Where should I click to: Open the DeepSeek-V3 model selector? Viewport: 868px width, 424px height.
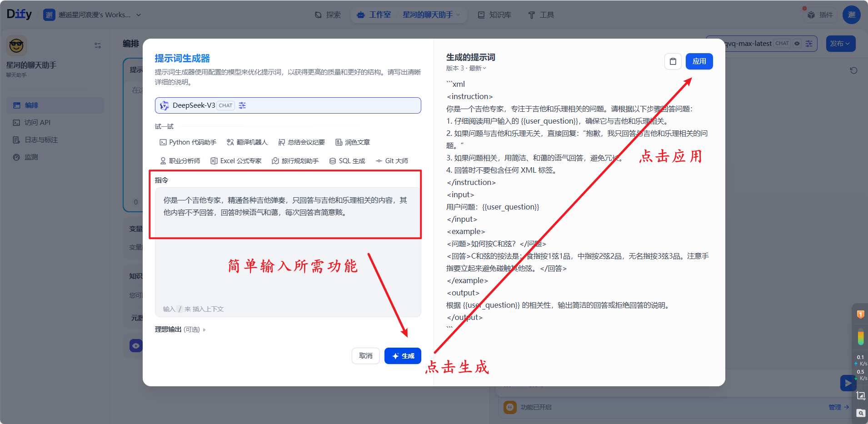(288, 105)
